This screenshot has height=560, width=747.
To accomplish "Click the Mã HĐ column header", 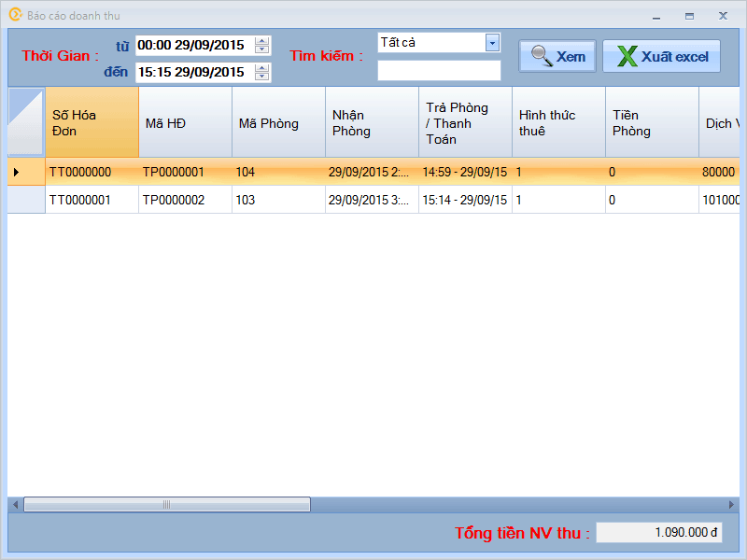I will point(185,122).
